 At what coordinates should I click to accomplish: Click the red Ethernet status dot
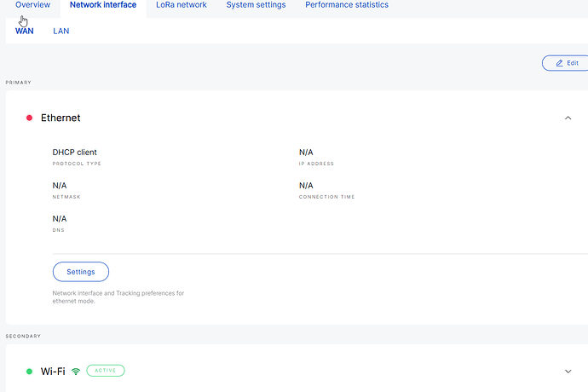pos(29,118)
